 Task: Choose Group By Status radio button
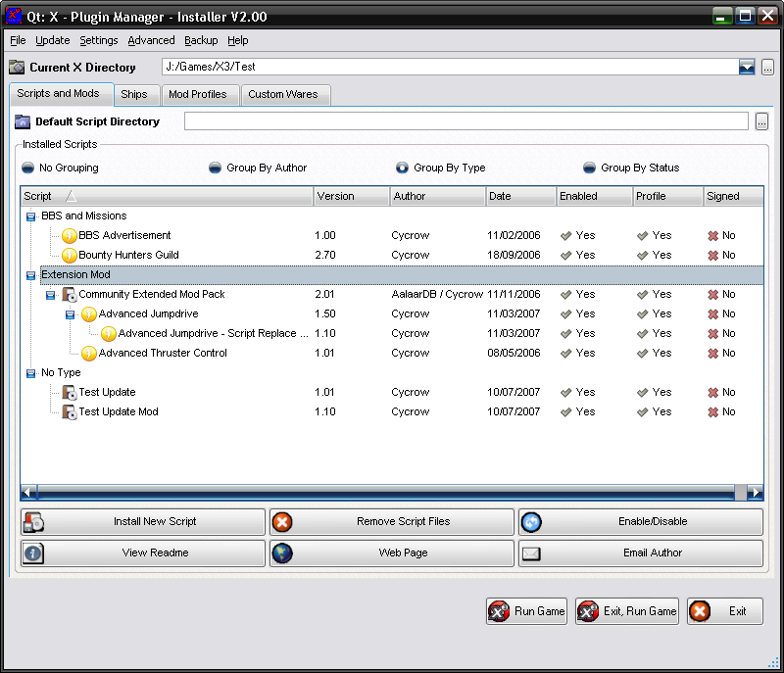pos(589,168)
